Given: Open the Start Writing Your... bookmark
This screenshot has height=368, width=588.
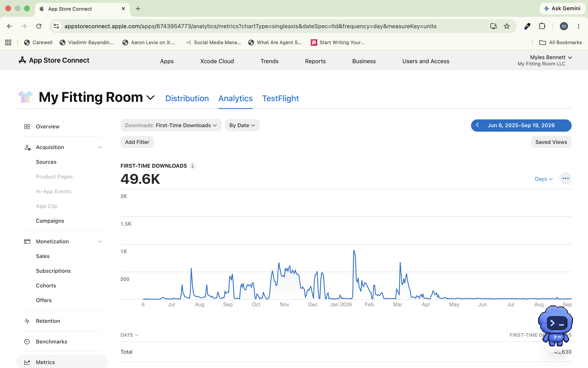Looking at the screenshot, I should [x=338, y=43].
